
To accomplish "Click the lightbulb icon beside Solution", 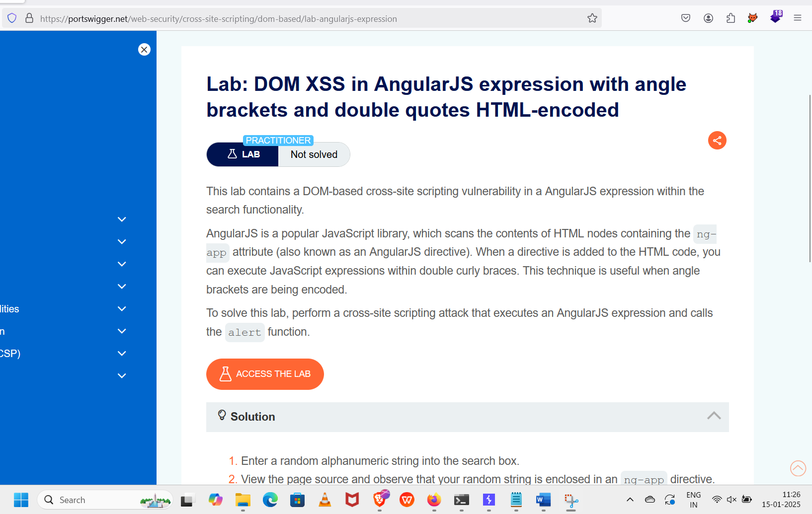I will click(x=222, y=415).
